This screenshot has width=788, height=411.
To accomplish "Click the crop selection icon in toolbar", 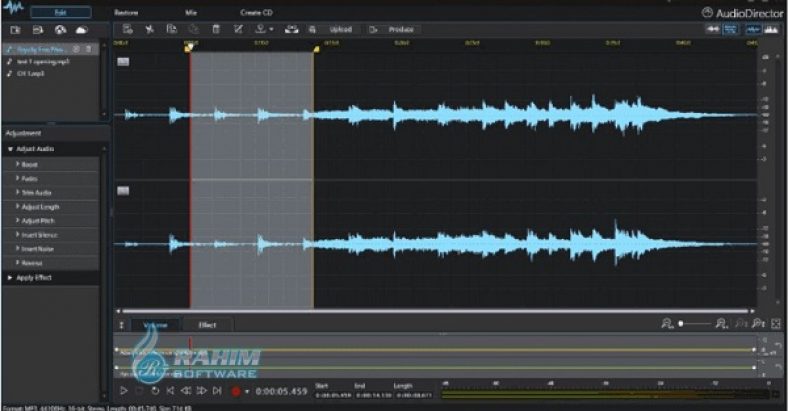I will 238,30.
